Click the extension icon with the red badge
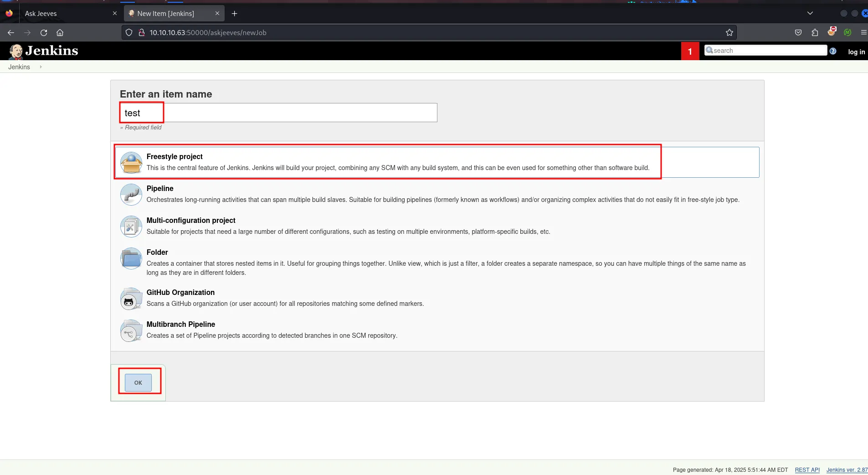This screenshot has height=475, width=868. (832, 31)
